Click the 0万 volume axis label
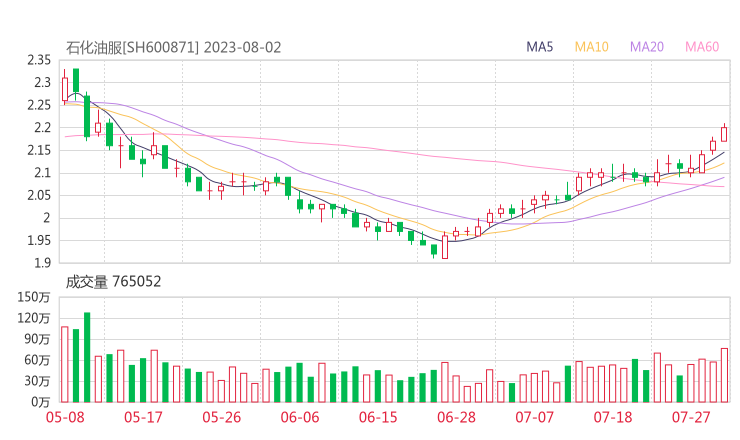Screen dimensions: 740x440 40,402
